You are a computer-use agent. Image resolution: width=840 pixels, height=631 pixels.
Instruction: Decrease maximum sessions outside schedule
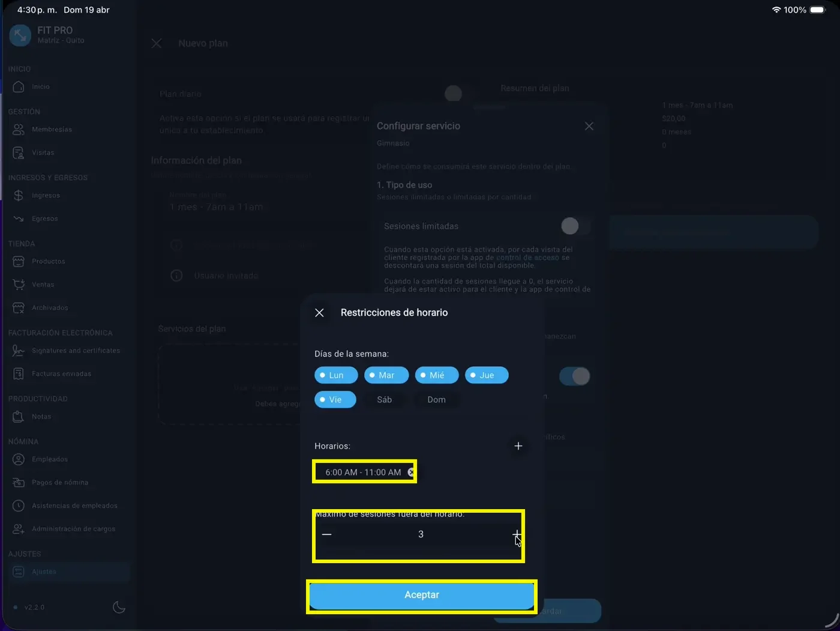326,534
